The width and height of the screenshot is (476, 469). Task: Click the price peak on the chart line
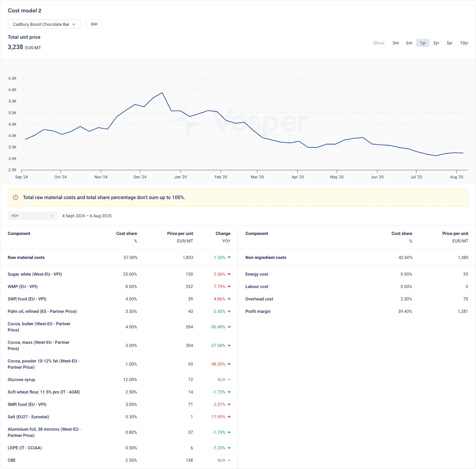click(x=162, y=93)
